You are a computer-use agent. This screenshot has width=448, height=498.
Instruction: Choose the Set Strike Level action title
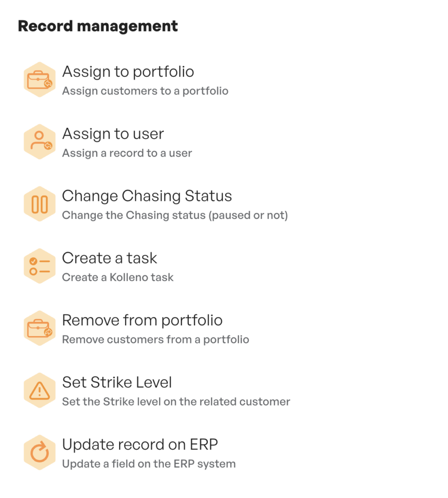tap(117, 383)
